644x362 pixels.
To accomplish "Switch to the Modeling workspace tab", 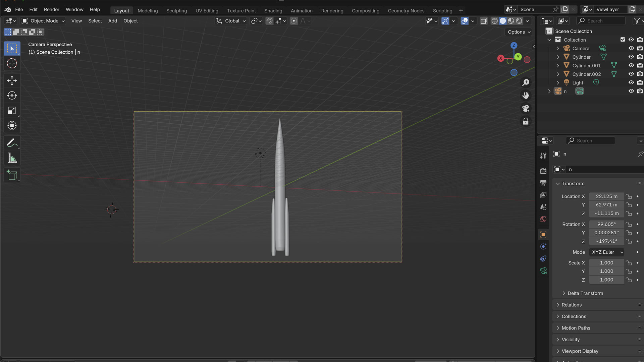I will 148,11.
